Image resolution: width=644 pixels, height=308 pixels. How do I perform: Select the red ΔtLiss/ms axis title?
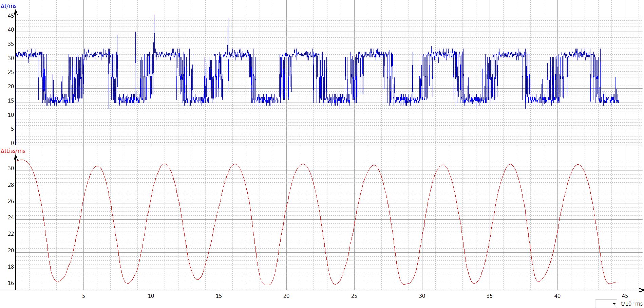click(x=13, y=151)
